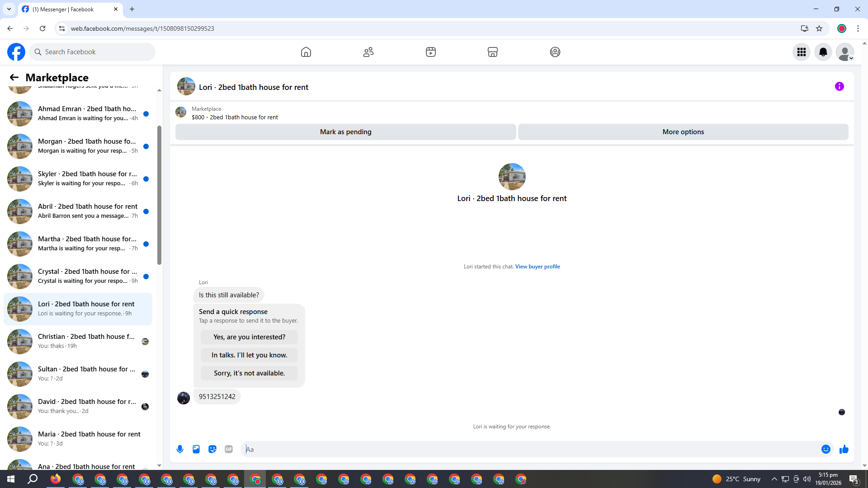Attach a file with the photo icon

[196, 449]
